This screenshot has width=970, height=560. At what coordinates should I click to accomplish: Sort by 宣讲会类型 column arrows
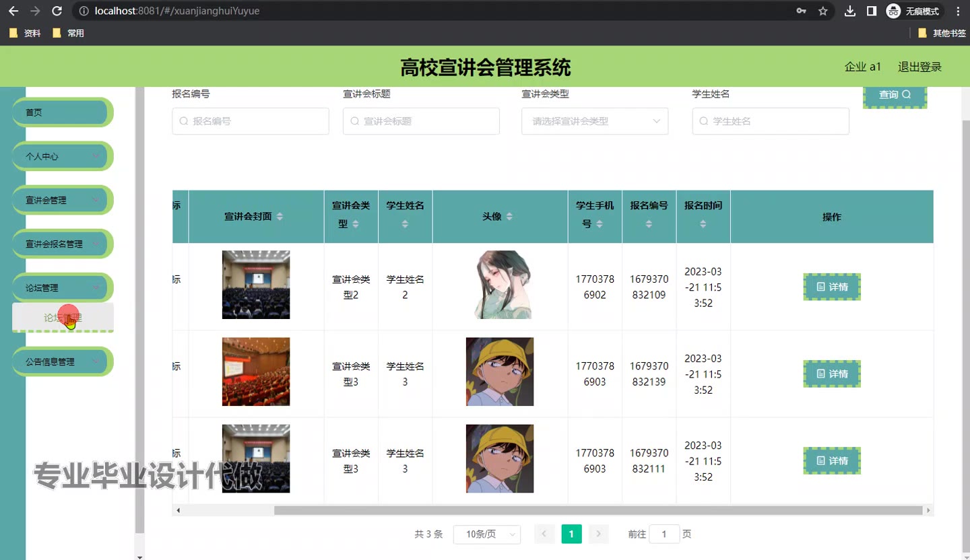pyautogui.click(x=356, y=223)
